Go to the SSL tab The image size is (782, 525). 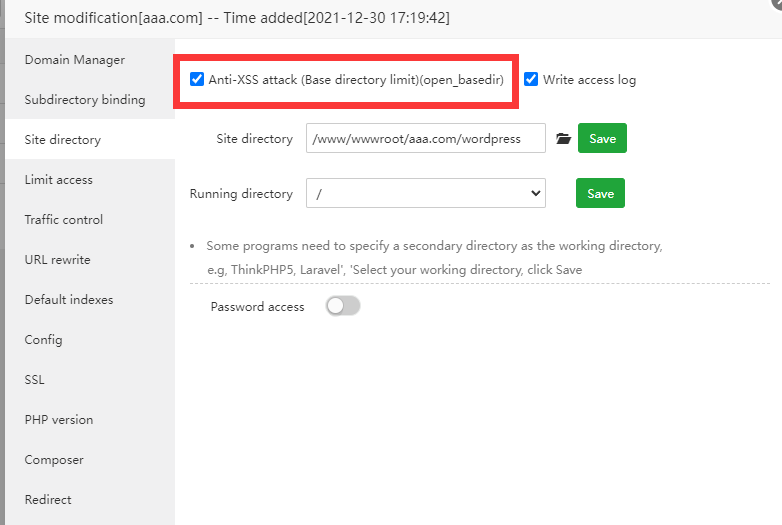pos(35,380)
